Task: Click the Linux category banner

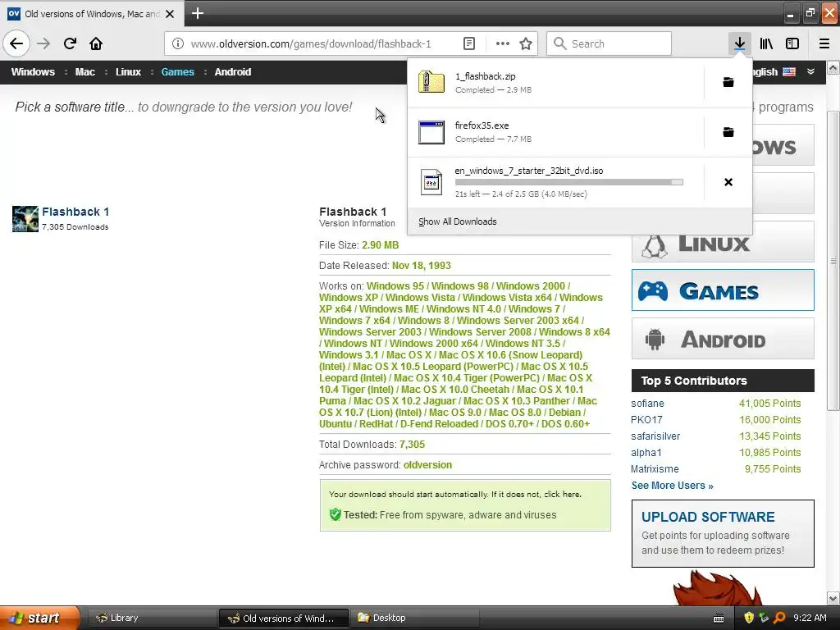Action: (723, 244)
